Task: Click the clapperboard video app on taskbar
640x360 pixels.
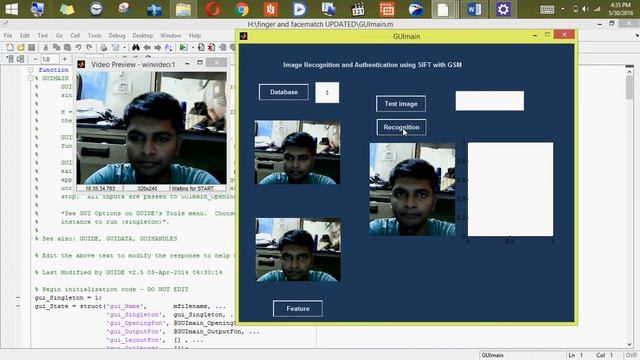Action: point(358,9)
